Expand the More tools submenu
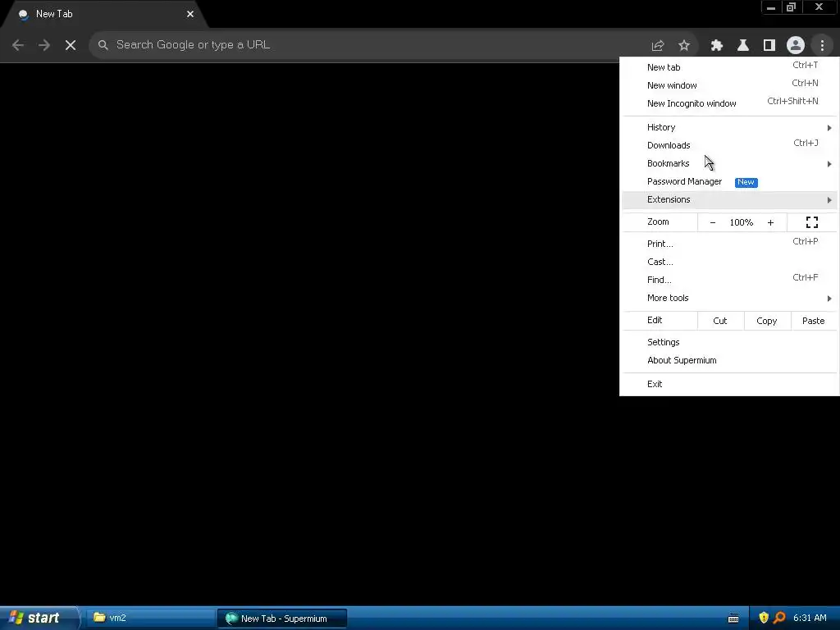The height and width of the screenshot is (630, 840). tap(729, 298)
